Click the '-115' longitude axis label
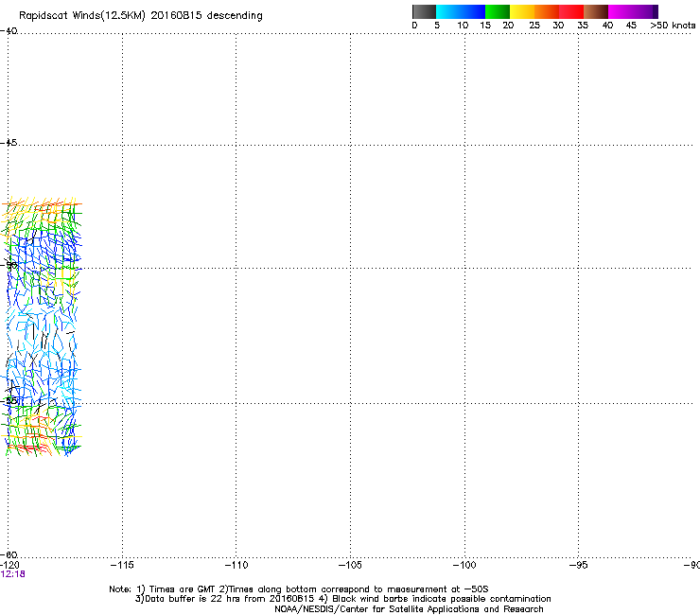Screen dimensions: 700x615 coord(122,566)
